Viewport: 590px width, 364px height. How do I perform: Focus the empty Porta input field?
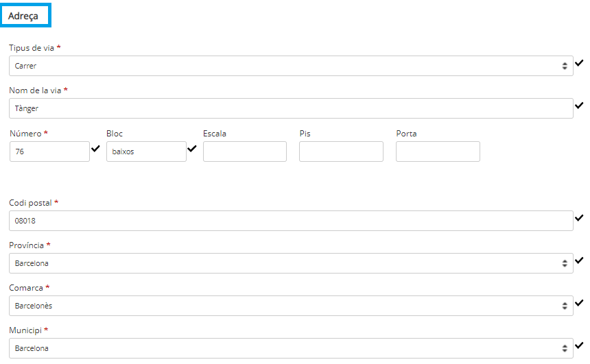tap(438, 151)
